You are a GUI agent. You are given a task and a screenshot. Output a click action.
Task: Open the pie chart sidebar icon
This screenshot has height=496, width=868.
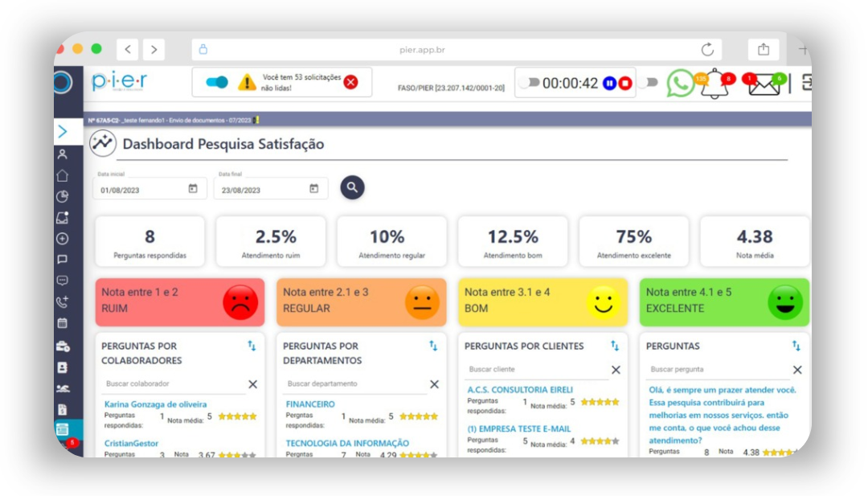pyautogui.click(x=63, y=196)
